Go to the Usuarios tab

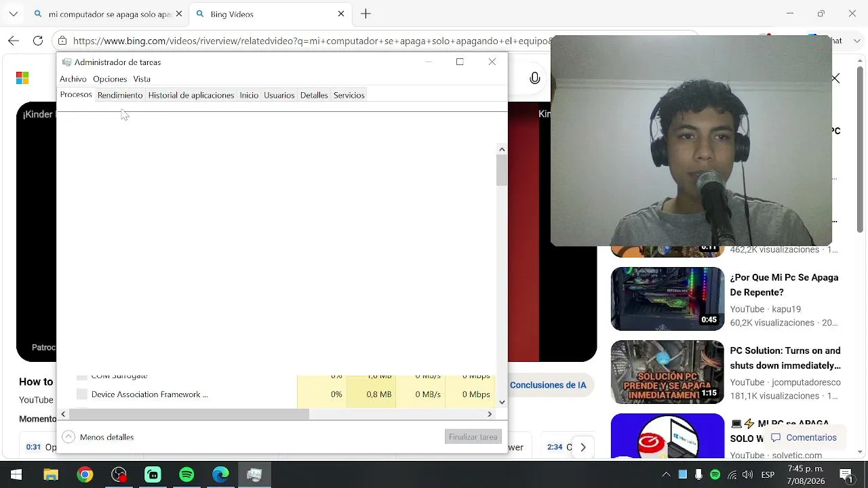click(x=279, y=96)
